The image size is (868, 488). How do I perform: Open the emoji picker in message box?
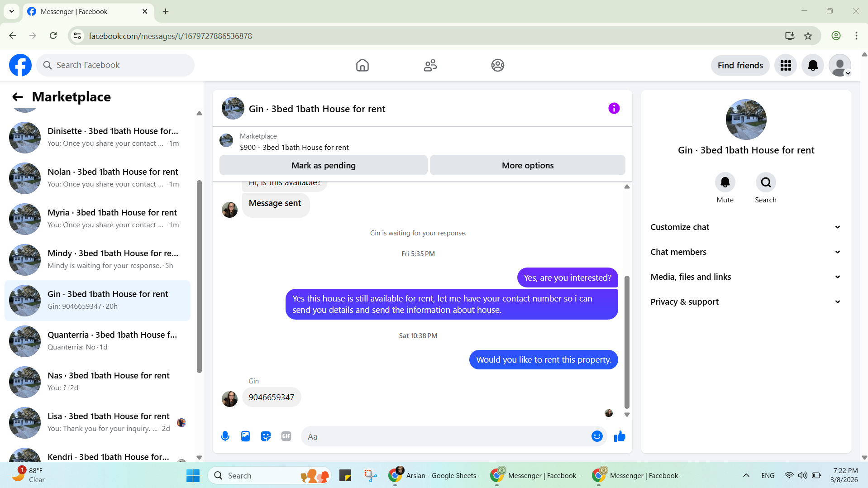coord(597,436)
